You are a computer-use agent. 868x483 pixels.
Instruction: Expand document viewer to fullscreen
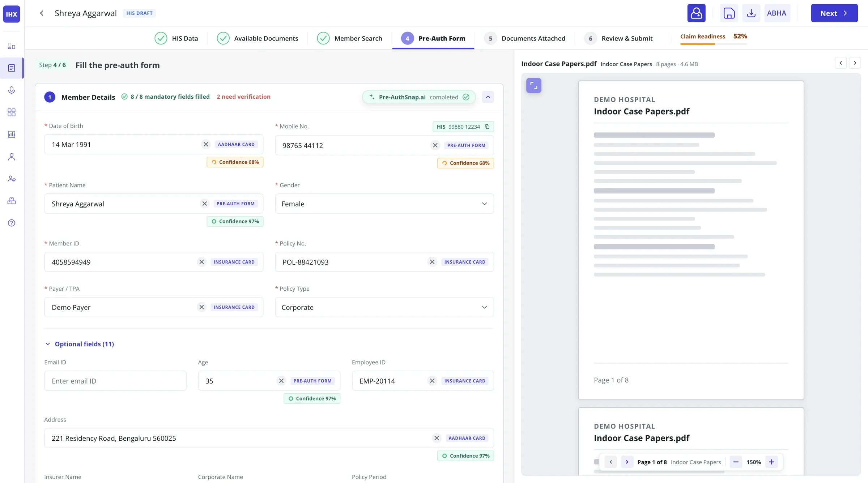click(533, 85)
